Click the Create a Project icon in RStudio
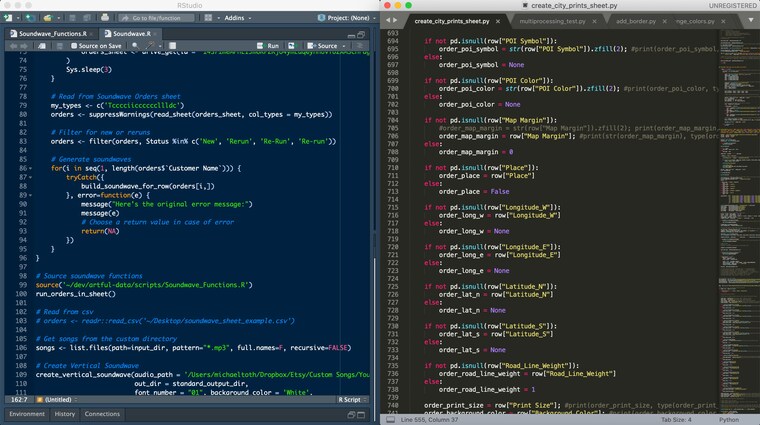Image resolution: width=760 pixels, height=425 pixels. [30, 17]
